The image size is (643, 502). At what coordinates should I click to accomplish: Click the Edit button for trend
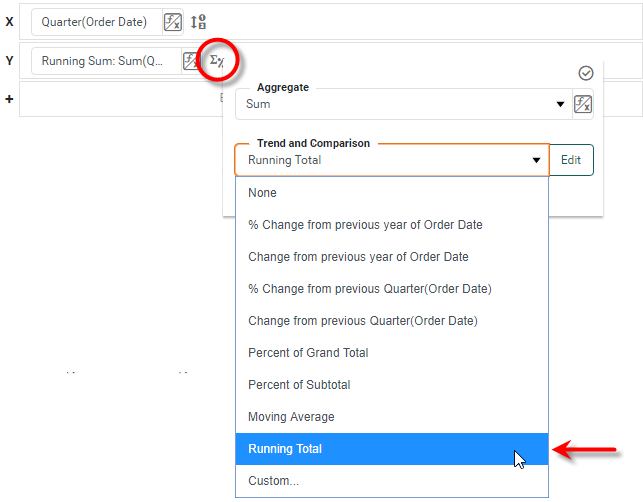(x=570, y=160)
